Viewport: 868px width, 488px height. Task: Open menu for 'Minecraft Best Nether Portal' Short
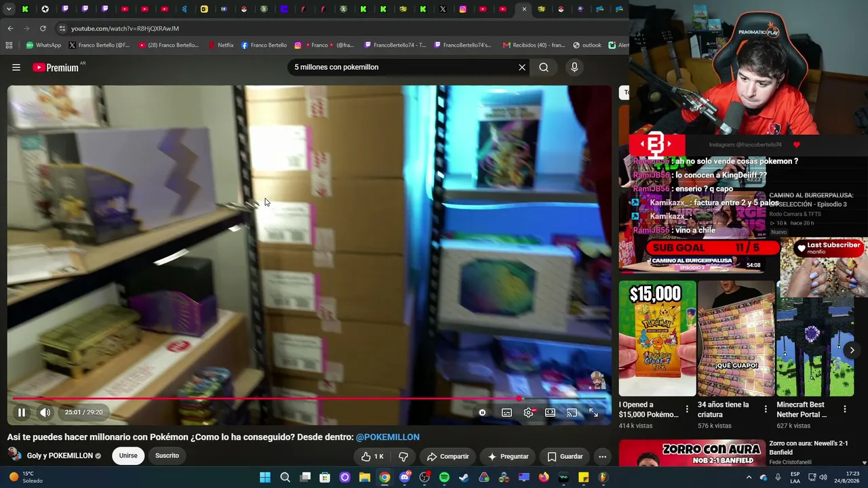point(845,409)
